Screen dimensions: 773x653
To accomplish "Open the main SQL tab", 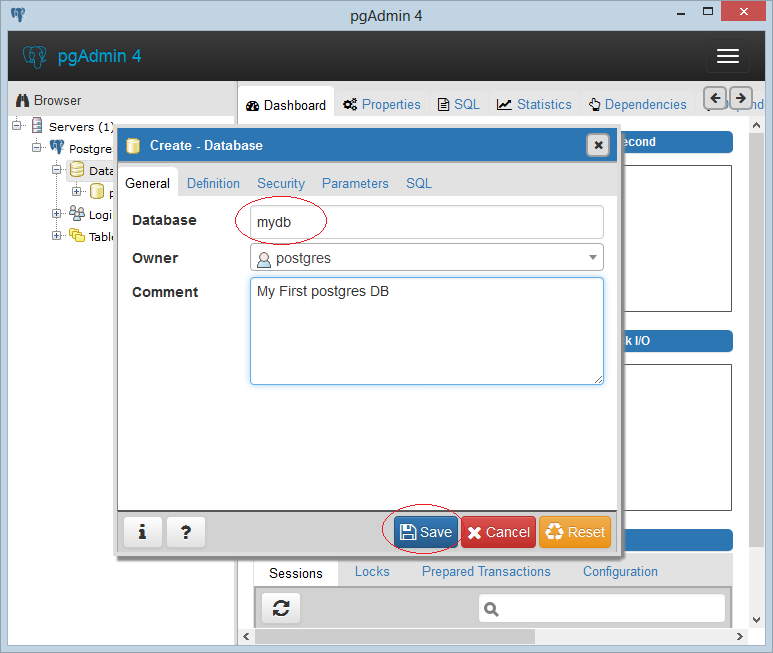I will tap(459, 104).
